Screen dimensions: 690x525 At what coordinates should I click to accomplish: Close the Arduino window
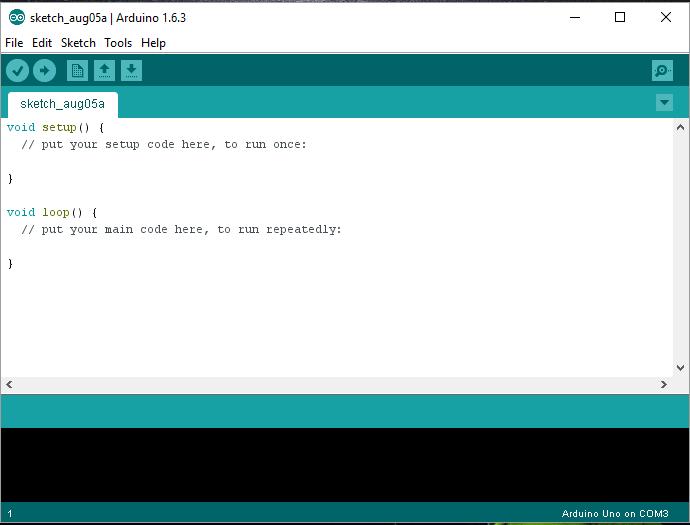666,18
